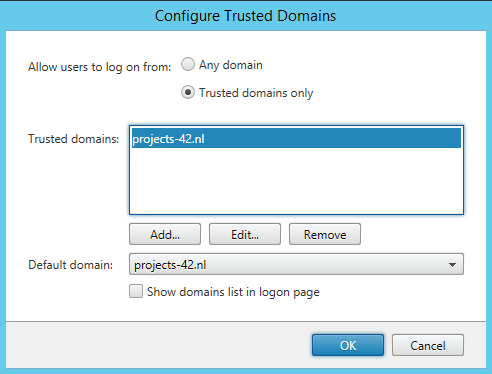Open the Default domain dropdown arrow

point(452,265)
